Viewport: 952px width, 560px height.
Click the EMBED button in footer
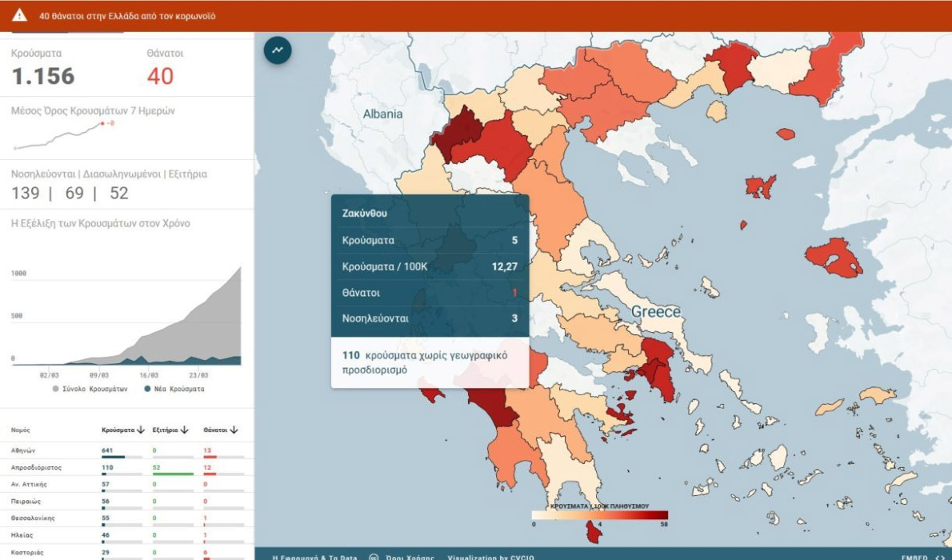coord(914,557)
